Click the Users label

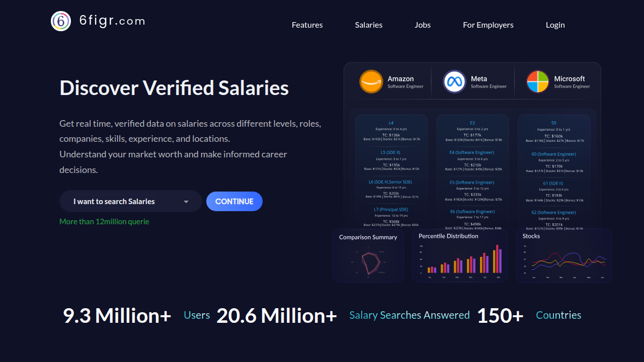pyautogui.click(x=197, y=315)
